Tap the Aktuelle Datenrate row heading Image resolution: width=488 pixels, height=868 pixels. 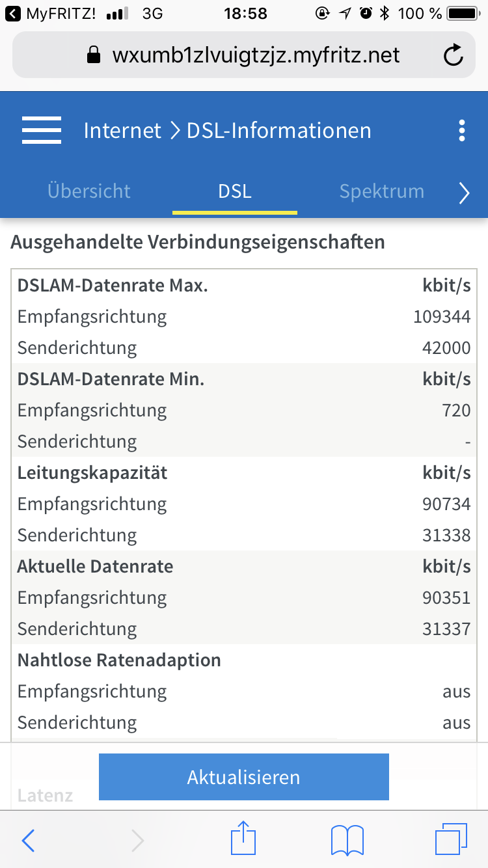(x=96, y=566)
